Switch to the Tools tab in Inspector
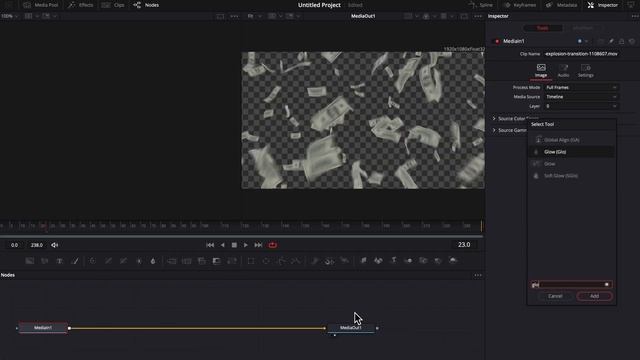 click(x=542, y=28)
